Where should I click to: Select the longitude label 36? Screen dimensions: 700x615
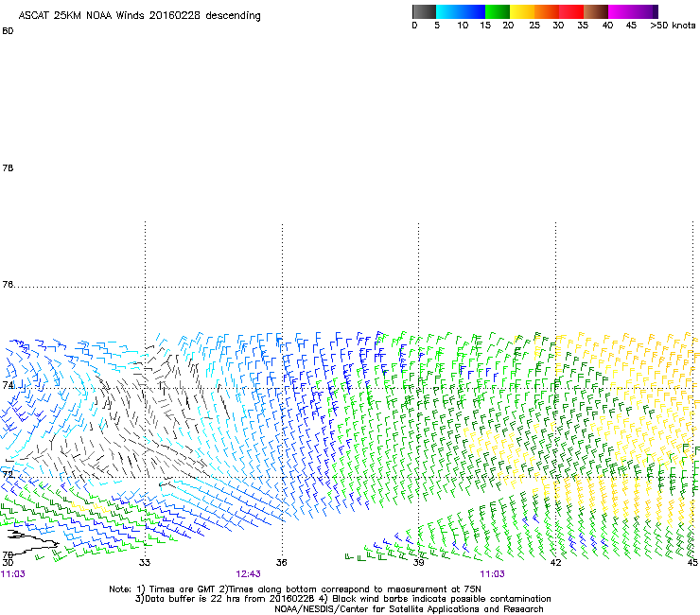(x=282, y=563)
